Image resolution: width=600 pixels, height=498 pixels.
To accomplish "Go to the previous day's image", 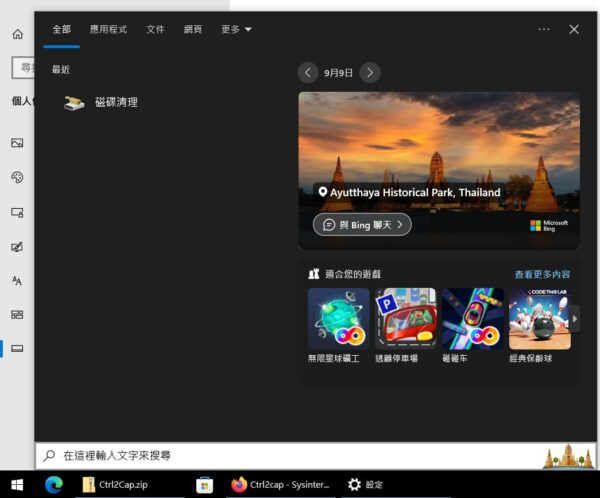I will 308,73.
